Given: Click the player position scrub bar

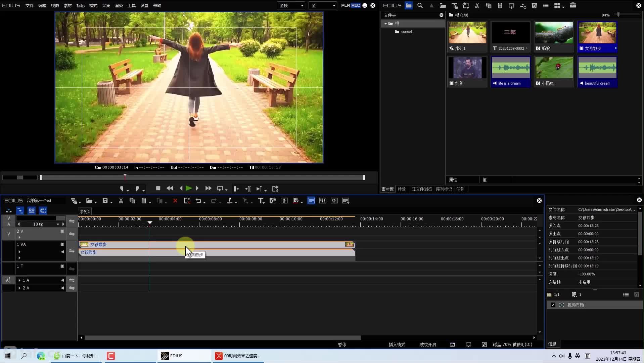Looking at the screenshot, I should point(202,177).
